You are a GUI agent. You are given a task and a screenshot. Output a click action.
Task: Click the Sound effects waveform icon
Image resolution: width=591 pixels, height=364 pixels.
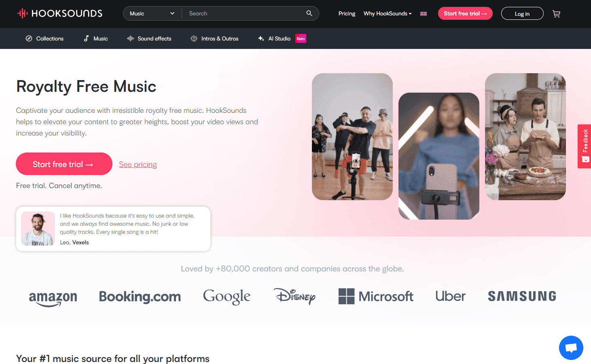point(130,38)
